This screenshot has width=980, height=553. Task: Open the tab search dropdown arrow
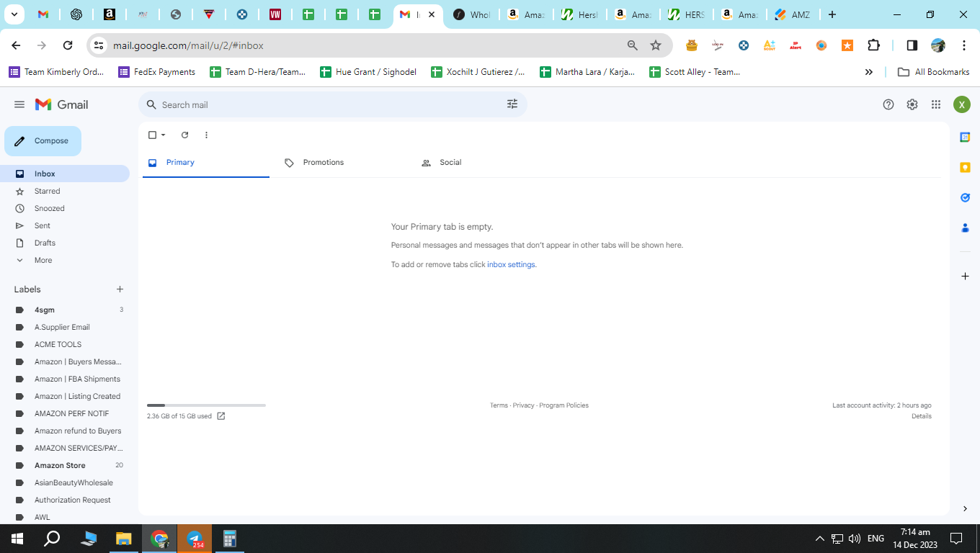(x=14, y=14)
